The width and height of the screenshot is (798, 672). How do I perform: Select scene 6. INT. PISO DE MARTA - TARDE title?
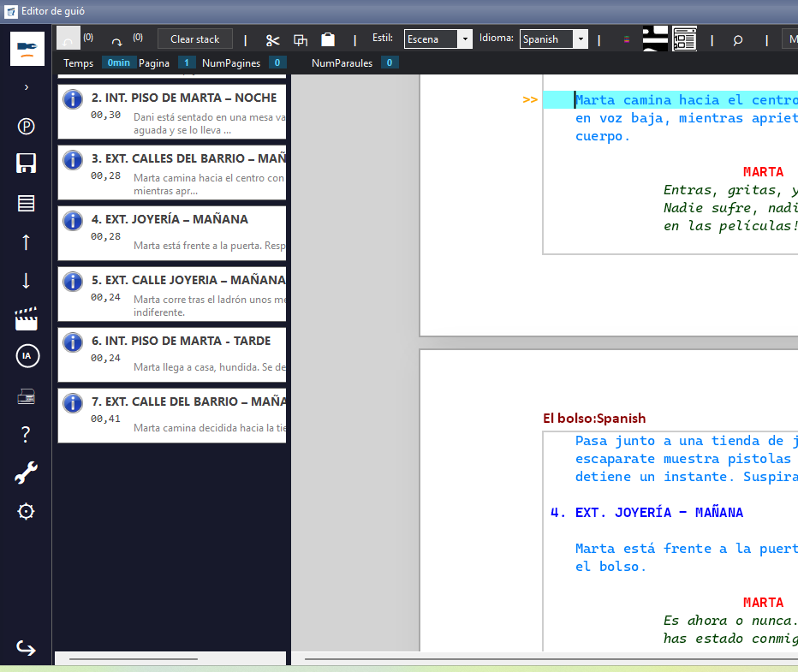[x=182, y=341]
